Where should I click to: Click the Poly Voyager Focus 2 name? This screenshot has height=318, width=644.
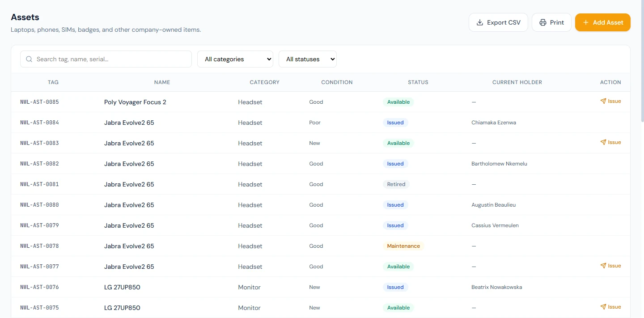coord(135,102)
